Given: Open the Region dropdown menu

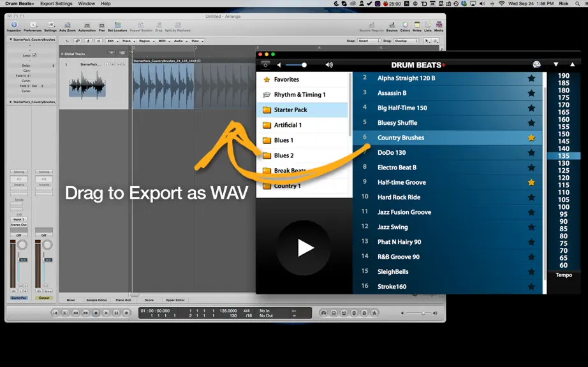Looking at the screenshot, I should (146, 41).
